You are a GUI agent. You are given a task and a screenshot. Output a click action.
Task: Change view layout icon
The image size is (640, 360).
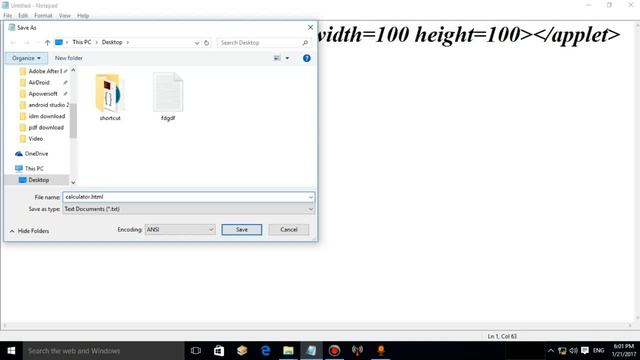(277, 58)
